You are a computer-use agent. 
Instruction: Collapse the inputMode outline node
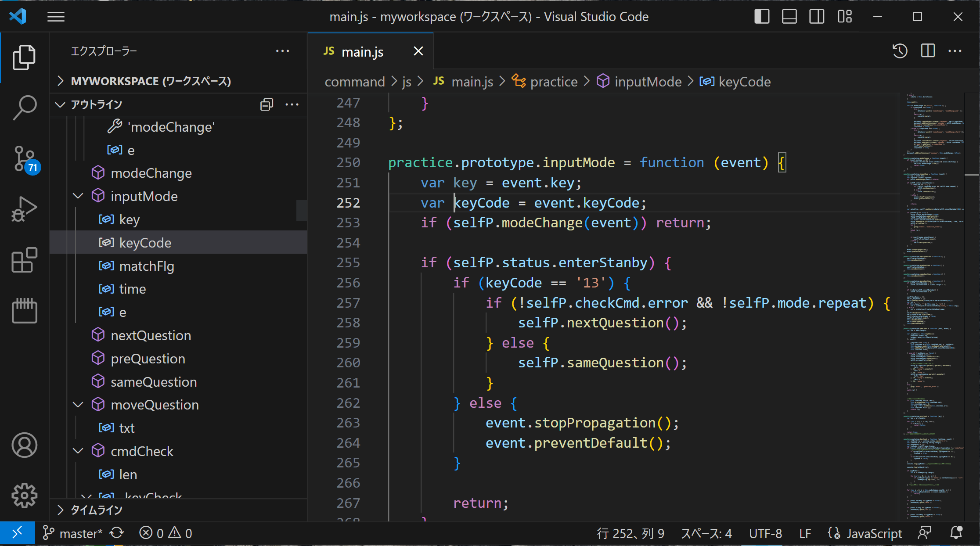pyautogui.click(x=78, y=196)
